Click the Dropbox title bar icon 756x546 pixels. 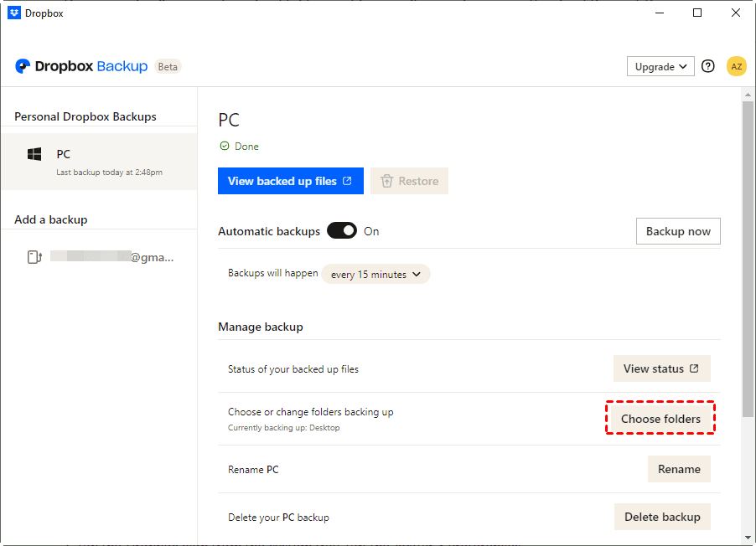click(14, 13)
